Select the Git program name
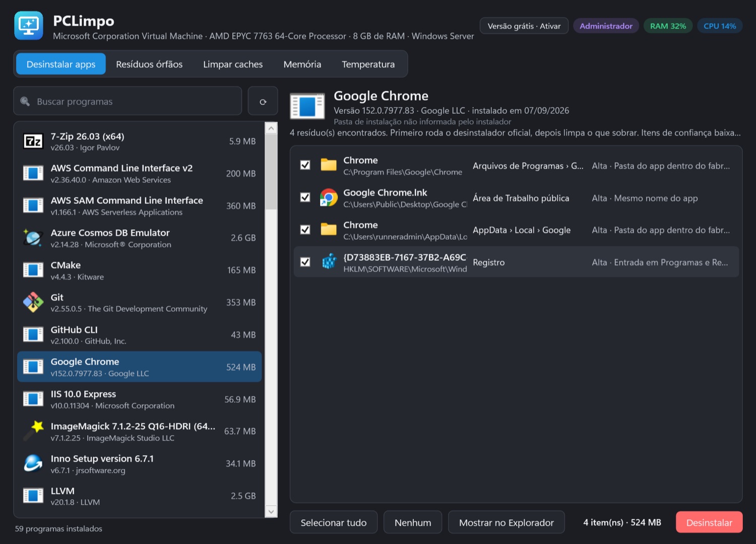This screenshot has width=756, height=544. click(x=57, y=297)
